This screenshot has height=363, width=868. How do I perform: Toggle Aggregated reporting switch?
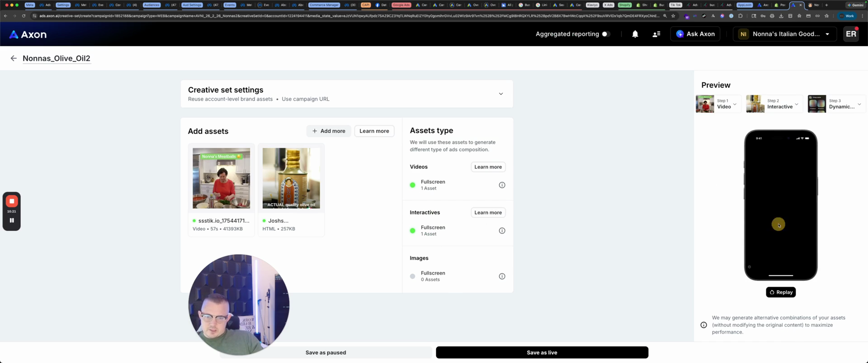coord(606,34)
